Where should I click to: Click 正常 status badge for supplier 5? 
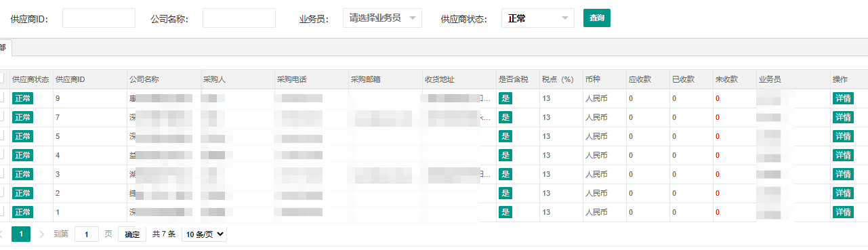[23, 136]
